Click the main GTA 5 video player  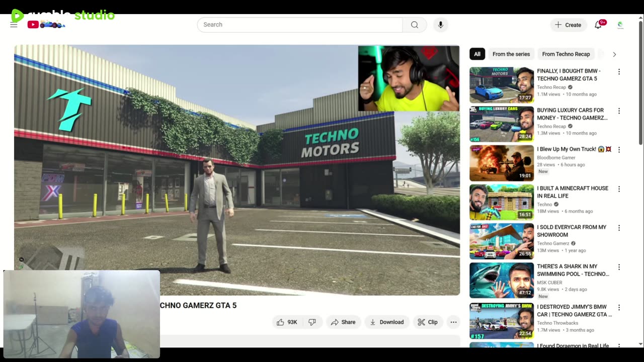point(237,170)
